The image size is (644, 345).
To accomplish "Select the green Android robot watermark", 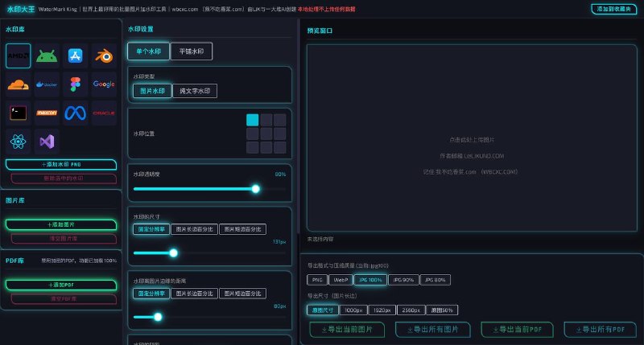I will coord(47,55).
